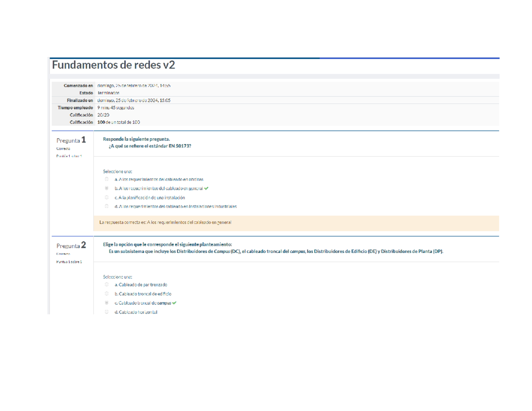Click the Pregunta 2 heading
The height and width of the screenshot is (411, 532).
coord(71,245)
